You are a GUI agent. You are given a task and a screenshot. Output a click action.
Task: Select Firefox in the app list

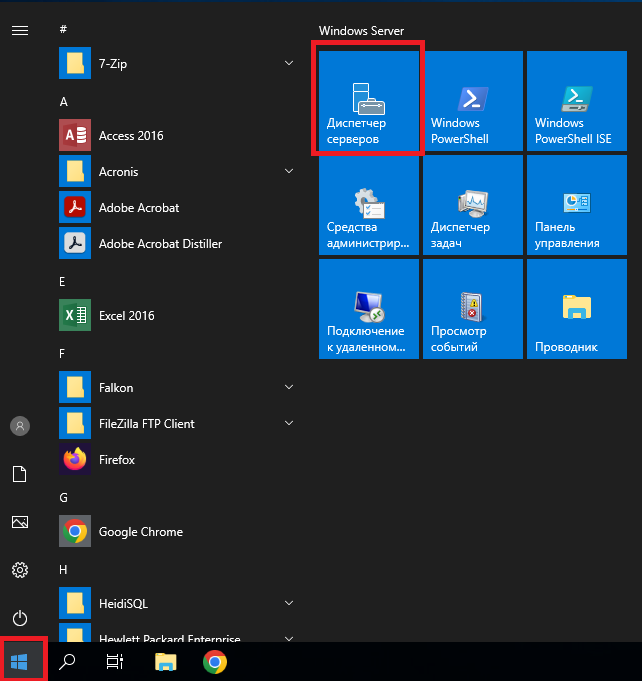pyautogui.click(x=116, y=460)
